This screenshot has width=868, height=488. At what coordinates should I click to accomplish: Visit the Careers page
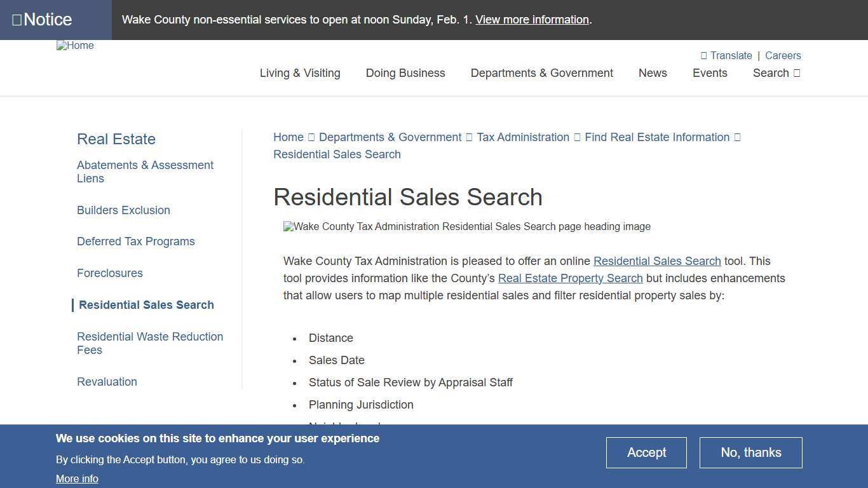coord(783,55)
